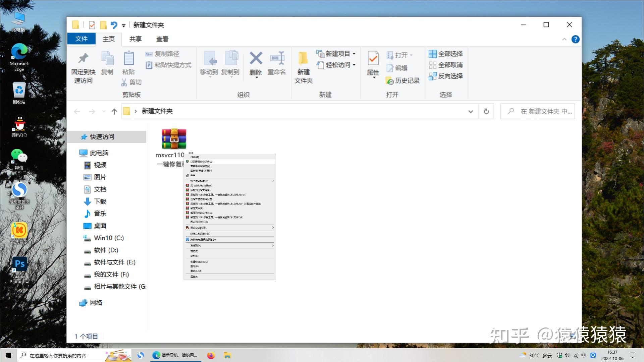This screenshot has height=362, width=644.
Task: Expand the 新建项目 dropdown
Action: (x=354, y=54)
